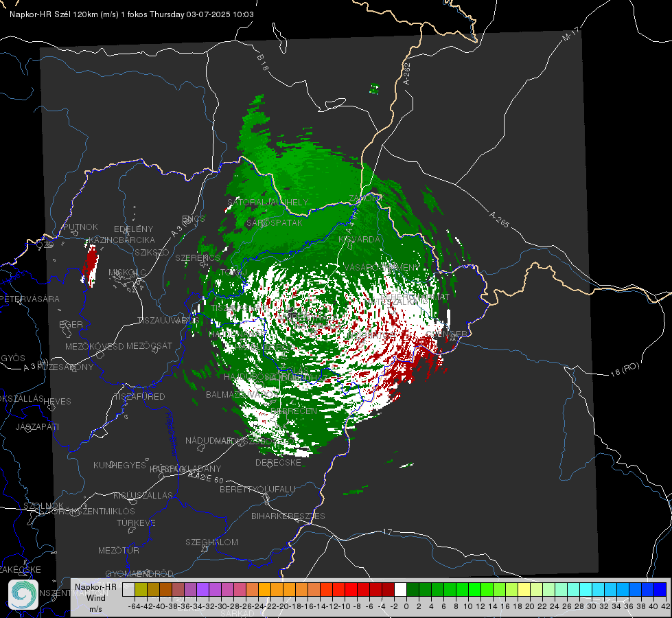This screenshot has width=672, height=618.
Task: Click the MEZŐKÖVESD city label
Action: [94, 346]
